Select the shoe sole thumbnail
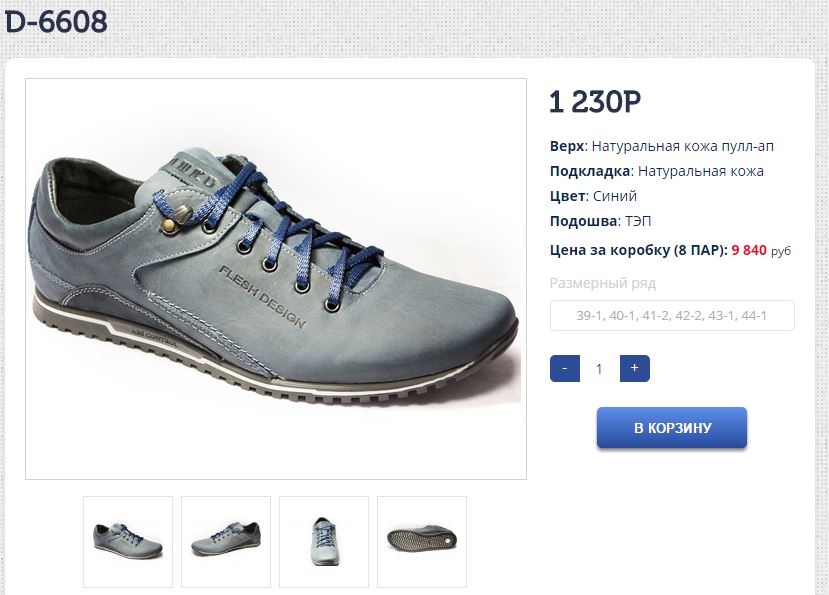 (422, 541)
